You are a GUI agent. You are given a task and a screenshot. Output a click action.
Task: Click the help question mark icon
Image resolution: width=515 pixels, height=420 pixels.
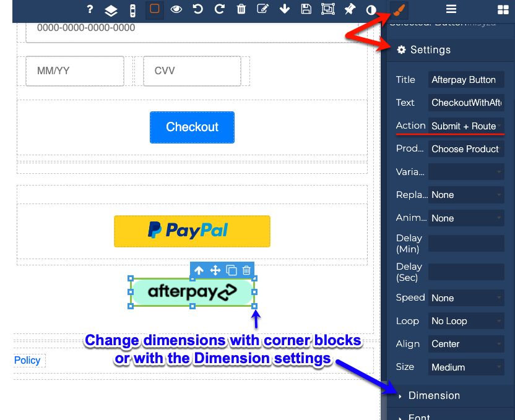coord(90,9)
